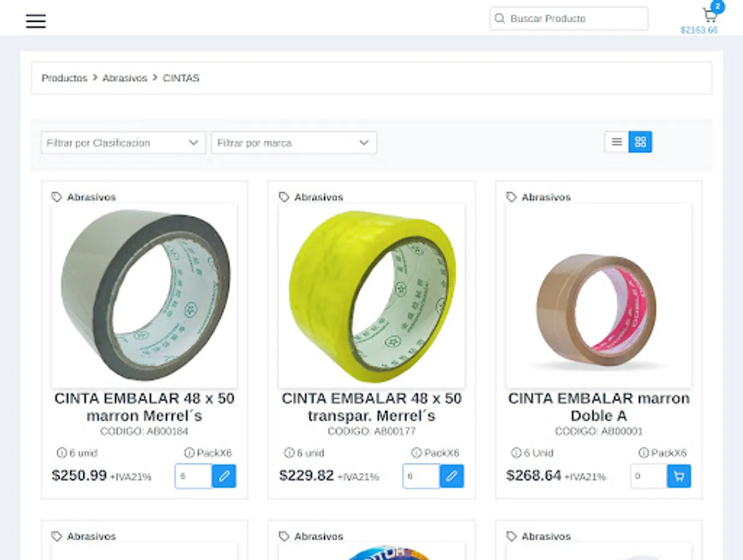Click tag icon on marron Merrel's card
Screen dimensions: 743x560
tap(57, 197)
